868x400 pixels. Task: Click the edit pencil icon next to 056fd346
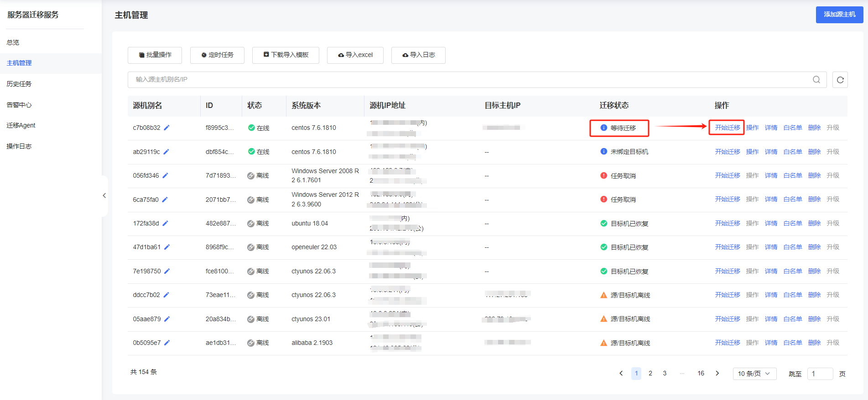(x=166, y=175)
